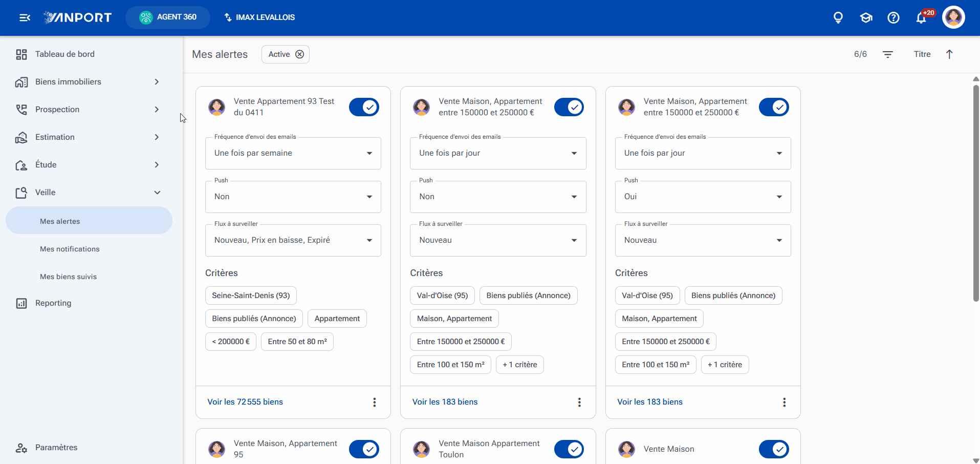Click the Seine-Saint-Denis (93) criterion chip
The height and width of the screenshot is (464, 980).
pos(251,296)
